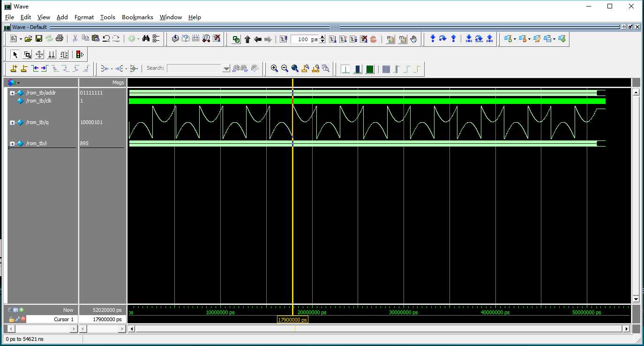Open dropdown next to second layout icon
Viewport: 644px width, 346px height.
point(529,39)
